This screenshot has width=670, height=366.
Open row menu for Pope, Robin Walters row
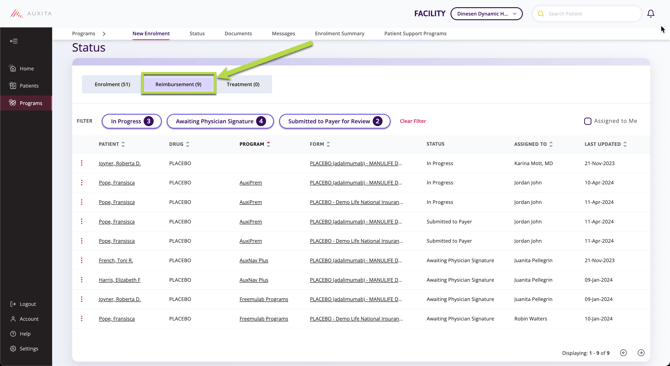[82, 319]
